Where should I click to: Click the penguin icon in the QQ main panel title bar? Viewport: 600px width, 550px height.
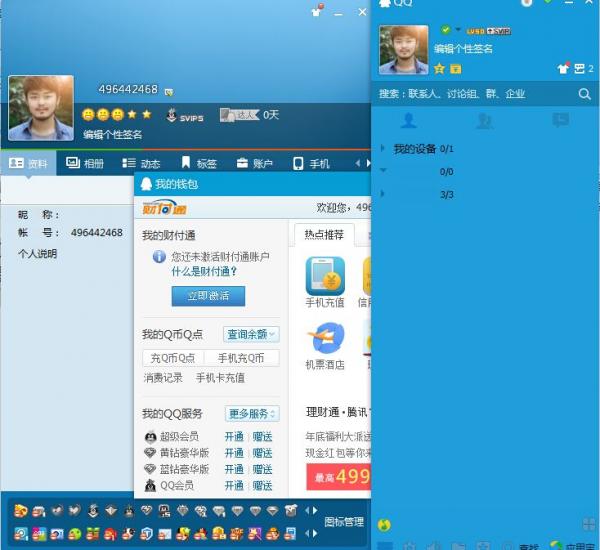point(385,3)
